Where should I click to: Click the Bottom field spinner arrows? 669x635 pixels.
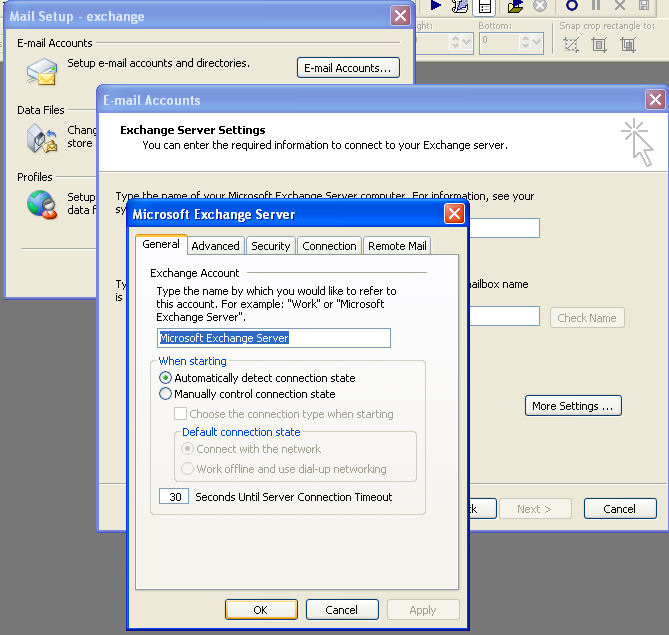[525, 42]
